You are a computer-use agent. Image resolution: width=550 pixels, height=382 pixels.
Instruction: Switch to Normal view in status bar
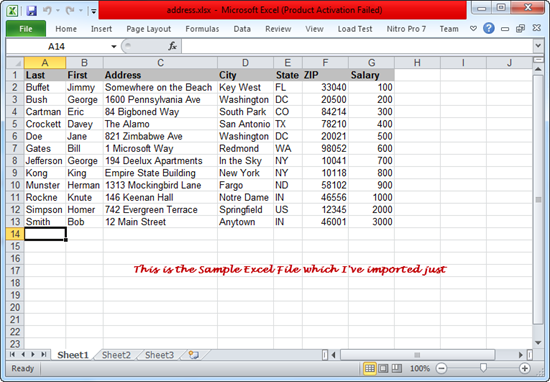point(370,368)
